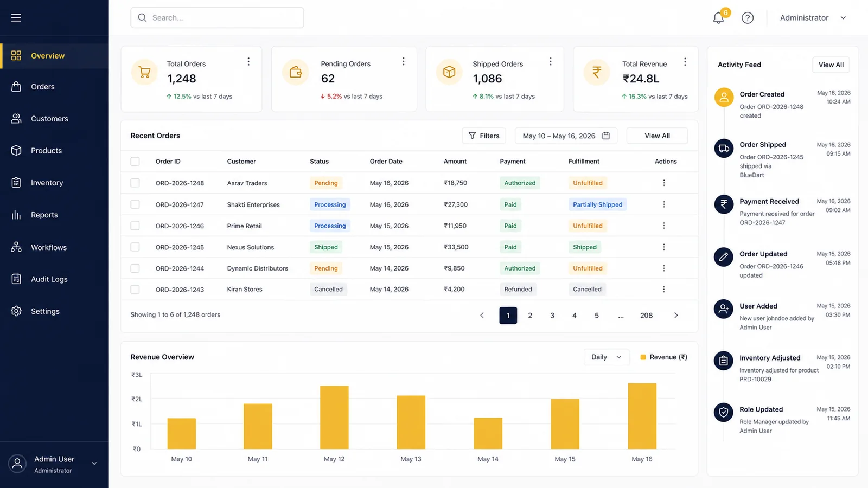Open the Daily interval dropdown
The image size is (868, 488).
coord(607,357)
